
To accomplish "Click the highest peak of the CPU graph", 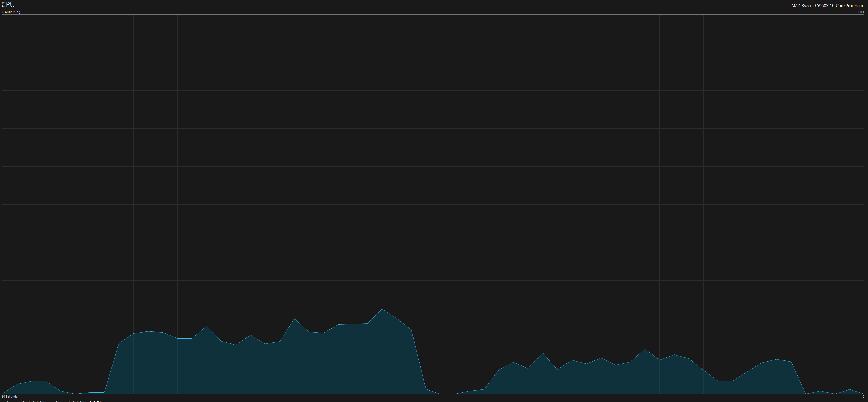I will (382, 309).
